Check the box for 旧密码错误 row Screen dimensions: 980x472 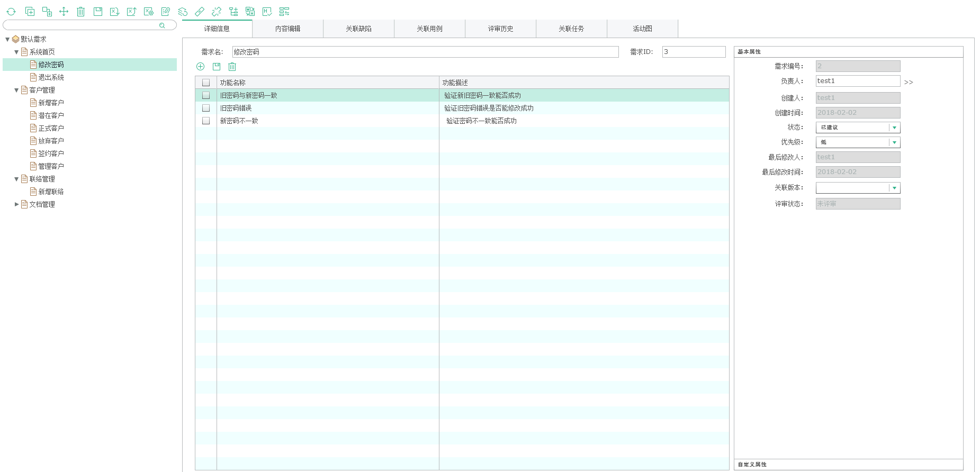(206, 108)
